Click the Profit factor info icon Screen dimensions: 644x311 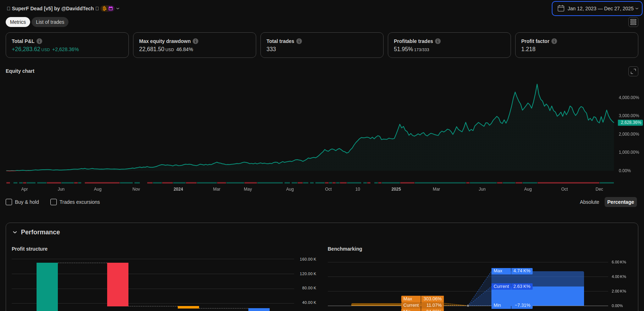tap(554, 41)
